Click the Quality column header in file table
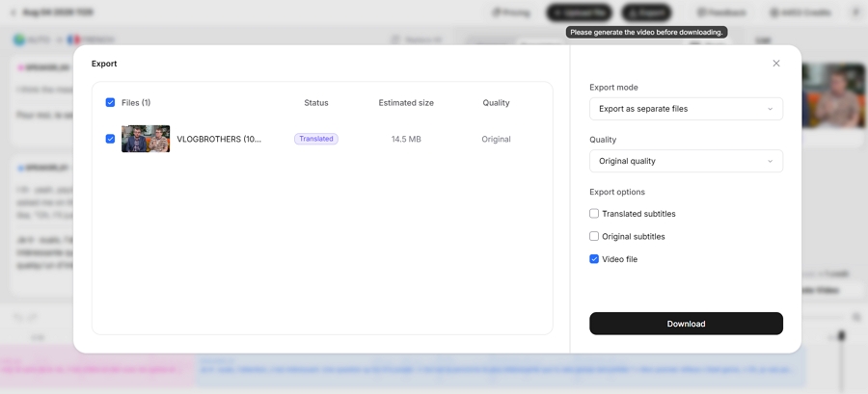The height and width of the screenshot is (394, 868). pyautogui.click(x=496, y=103)
